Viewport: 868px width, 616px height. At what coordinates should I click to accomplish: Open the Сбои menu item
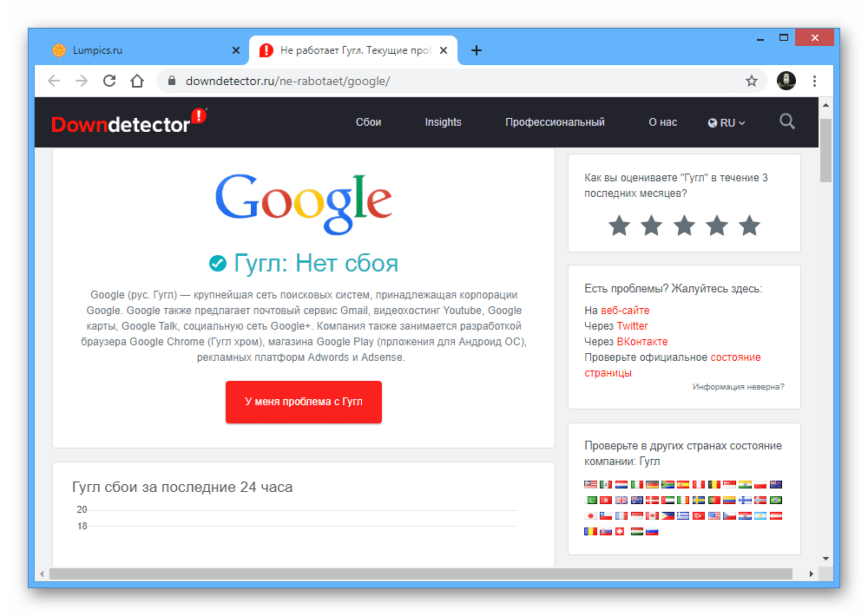pos(369,122)
